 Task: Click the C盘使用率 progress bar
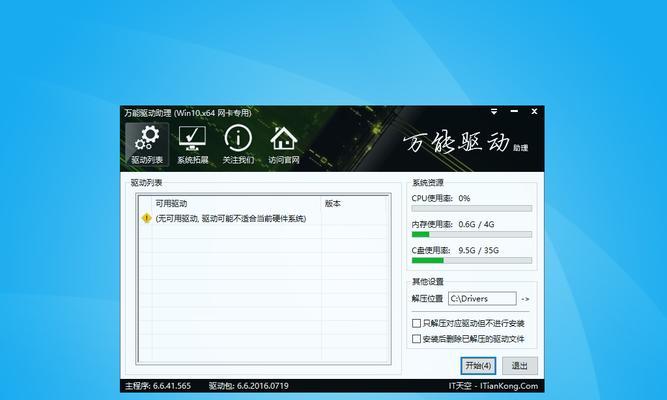coord(472,260)
